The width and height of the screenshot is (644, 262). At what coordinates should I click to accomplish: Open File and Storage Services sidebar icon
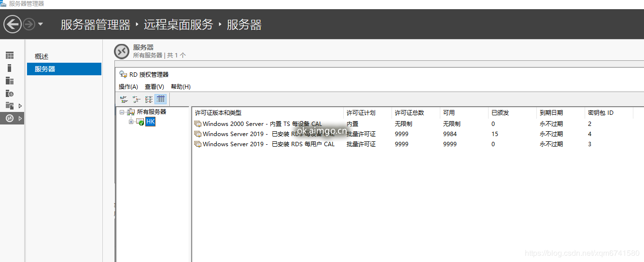coord(10,106)
